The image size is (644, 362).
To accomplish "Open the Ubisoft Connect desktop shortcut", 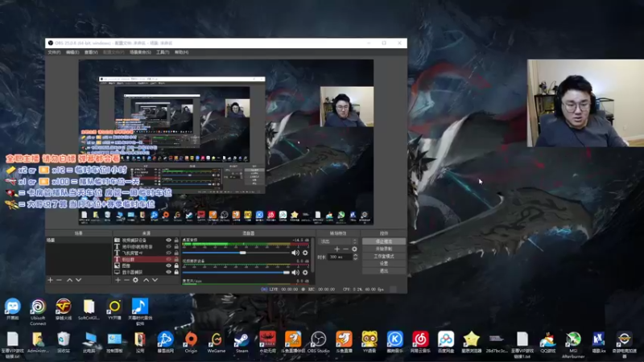I will [x=38, y=312].
